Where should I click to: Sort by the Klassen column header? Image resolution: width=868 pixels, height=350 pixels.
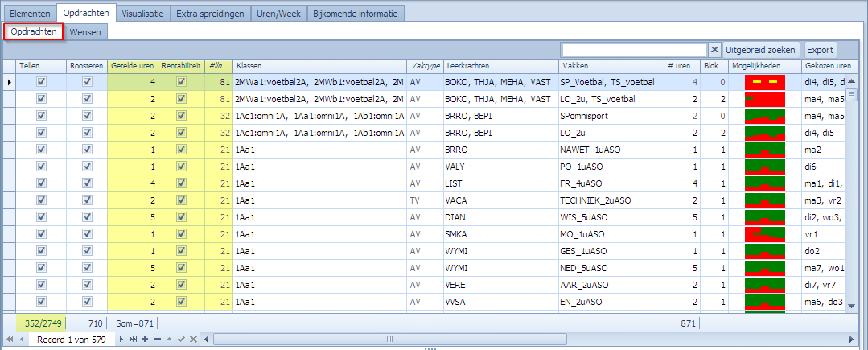pyautogui.click(x=319, y=66)
